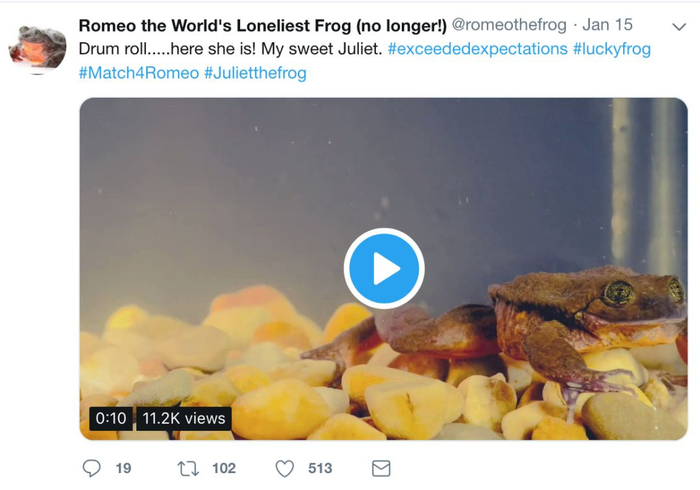Screen dimensions: 700x490
Task: Click the reply count 19
Action: (x=123, y=468)
